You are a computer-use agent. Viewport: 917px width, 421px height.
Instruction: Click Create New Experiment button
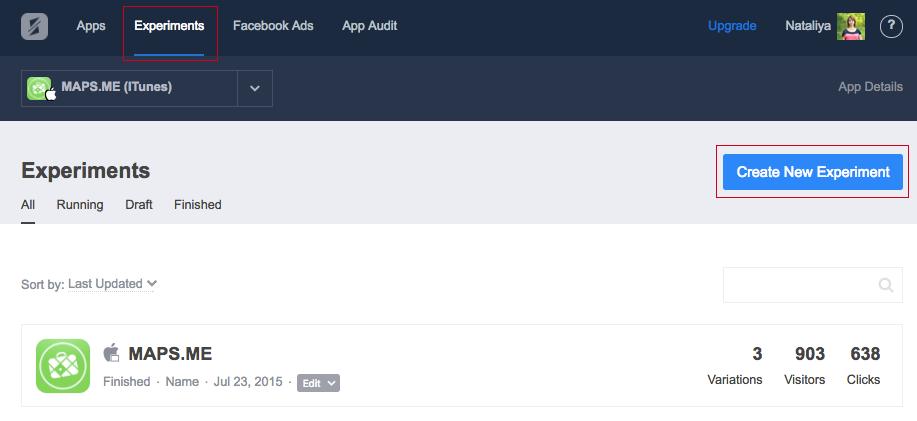click(x=813, y=172)
